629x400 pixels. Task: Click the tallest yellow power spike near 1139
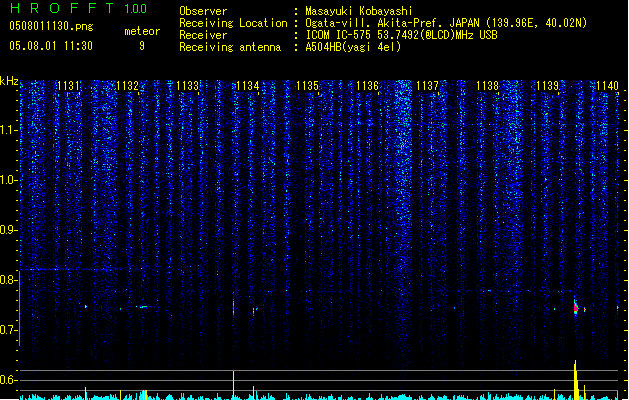[576, 380]
